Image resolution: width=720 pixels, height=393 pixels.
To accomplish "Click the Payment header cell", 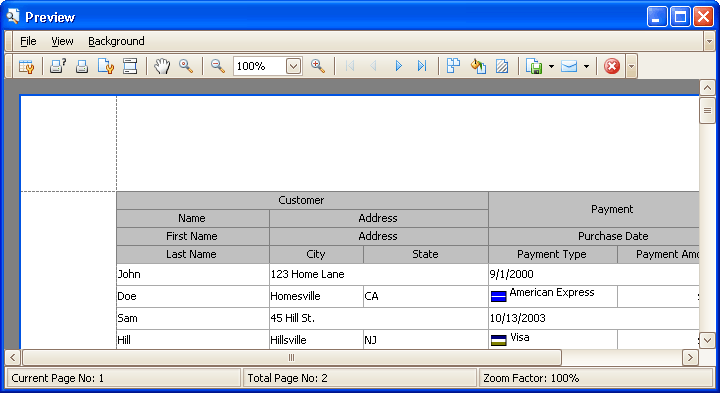I will [594, 209].
